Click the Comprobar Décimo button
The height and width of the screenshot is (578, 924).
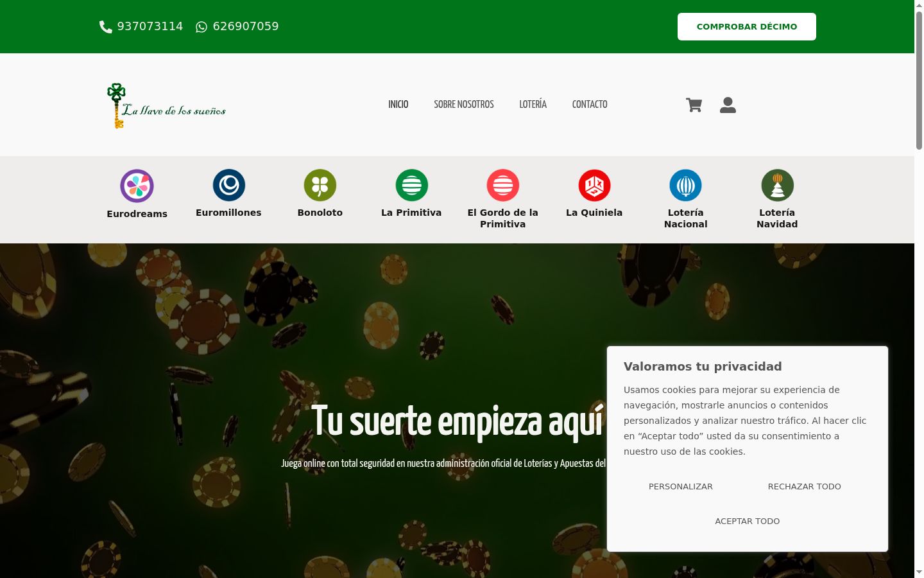pos(747,26)
